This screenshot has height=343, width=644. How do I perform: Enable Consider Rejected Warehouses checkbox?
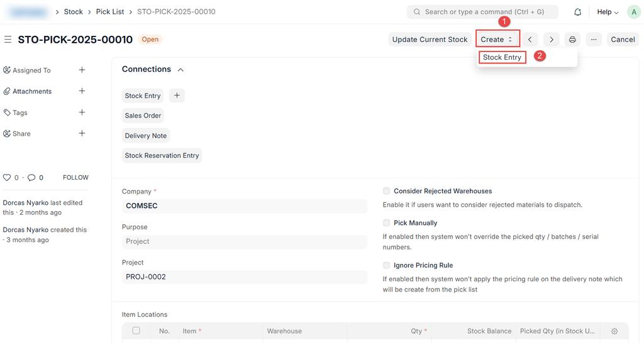tap(387, 191)
